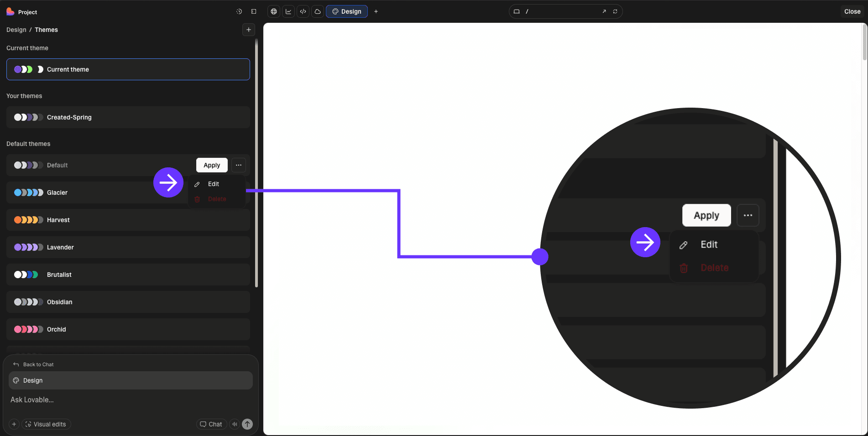This screenshot has width=868, height=436.
Task: Select the Design tab in the top toolbar
Action: (347, 11)
